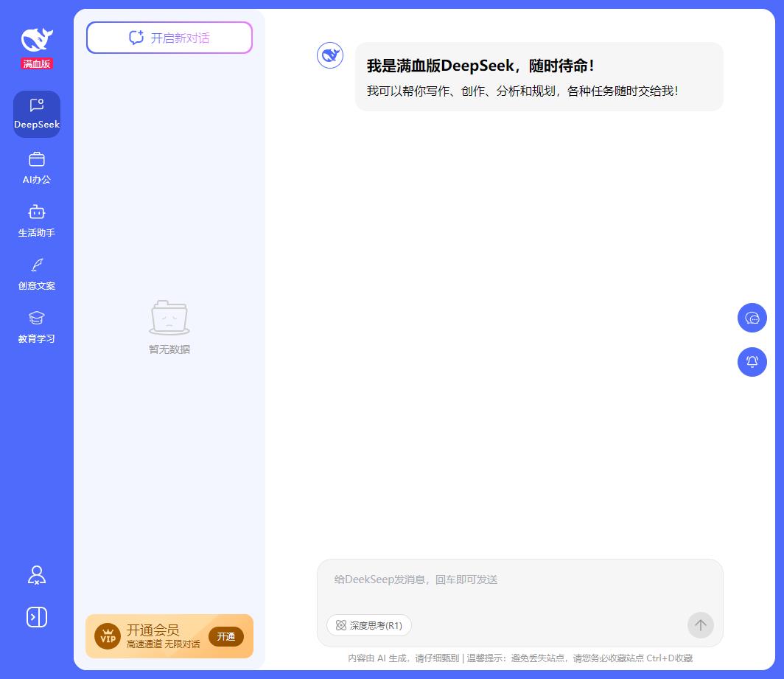
Task: Click the user account icon
Action: coord(37,575)
